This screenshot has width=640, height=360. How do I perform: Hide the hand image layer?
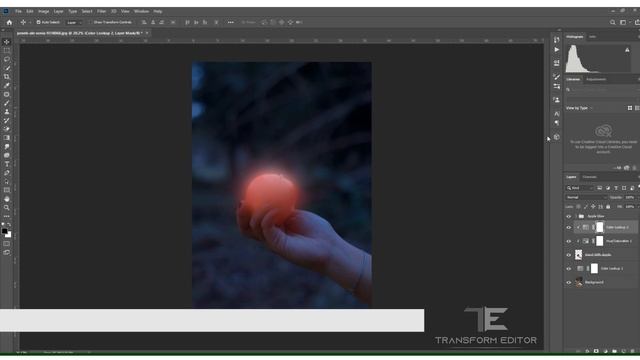[x=569, y=255]
